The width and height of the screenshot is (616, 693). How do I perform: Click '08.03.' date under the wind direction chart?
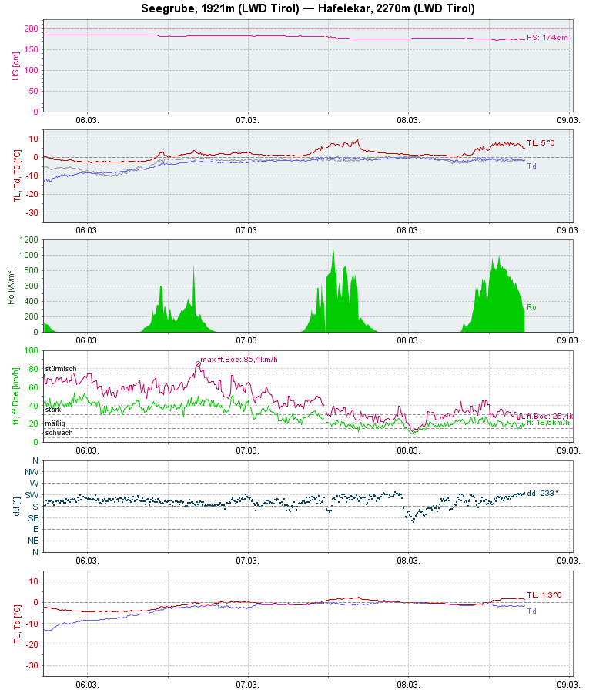coord(408,561)
